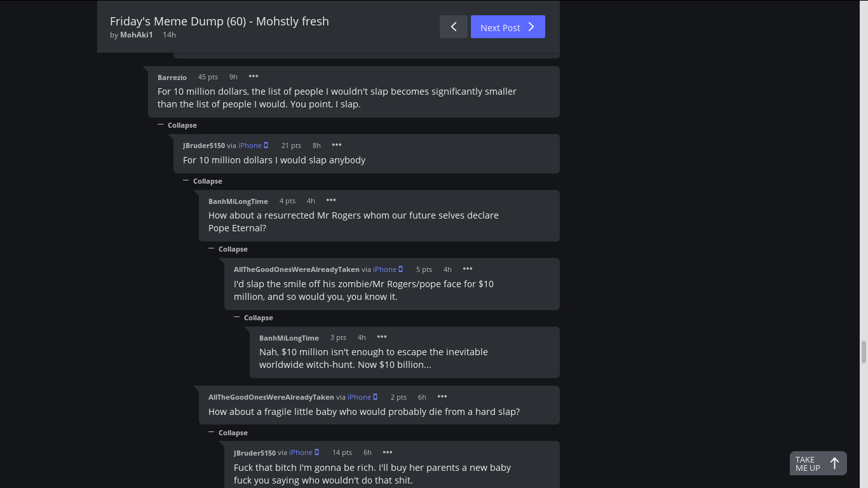Open options on AllTheGoodOnesWereAlreadyTaken's 2 pts comment
This screenshot has width=868, height=488.
[x=442, y=396]
